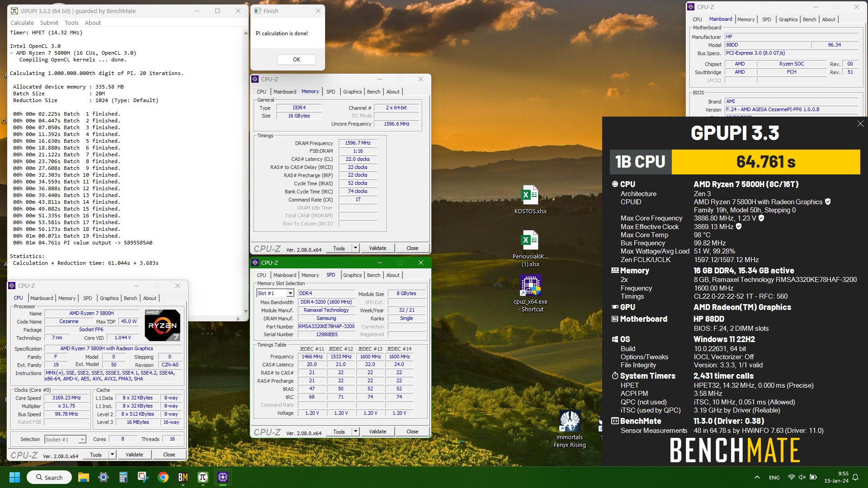
Task: Switch to Graphics tab in CPU window
Action: pyautogui.click(x=109, y=298)
